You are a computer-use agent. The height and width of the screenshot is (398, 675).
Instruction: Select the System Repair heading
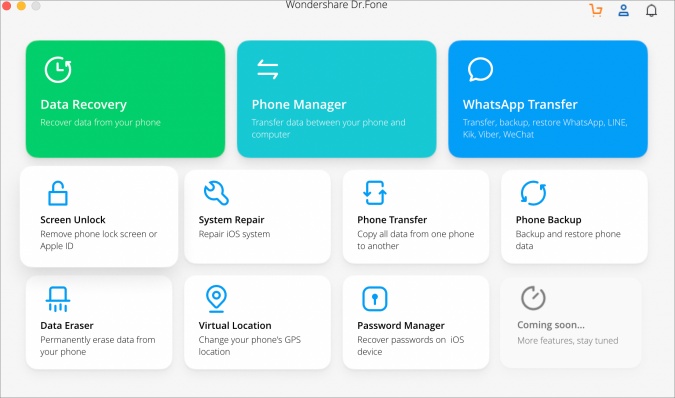[231, 220]
